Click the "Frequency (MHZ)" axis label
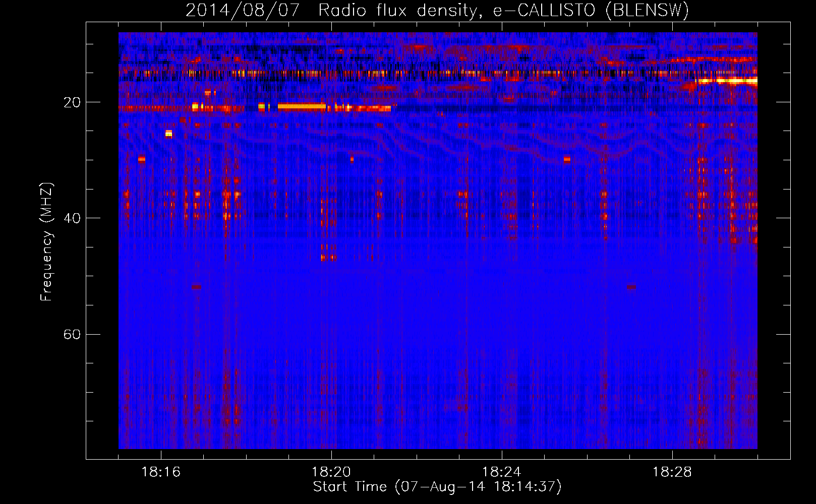 pyautogui.click(x=46, y=242)
